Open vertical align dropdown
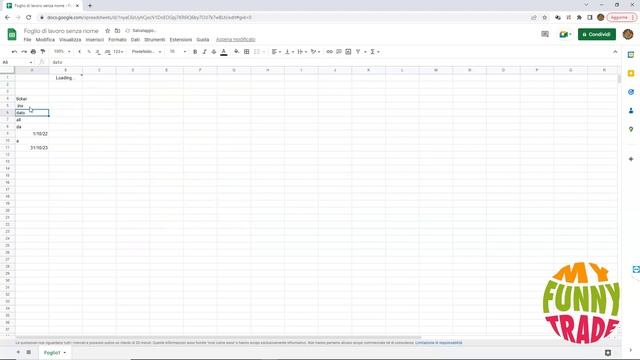 pos(289,52)
